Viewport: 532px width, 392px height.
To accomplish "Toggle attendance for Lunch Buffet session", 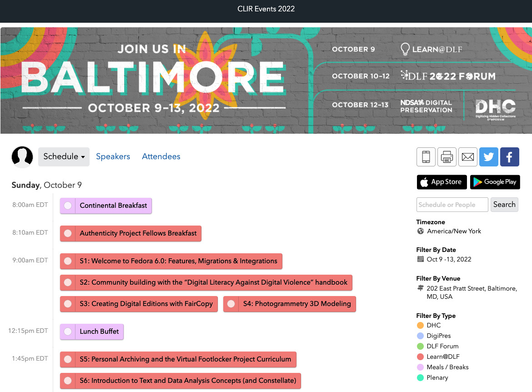I will (x=68, y=332).
